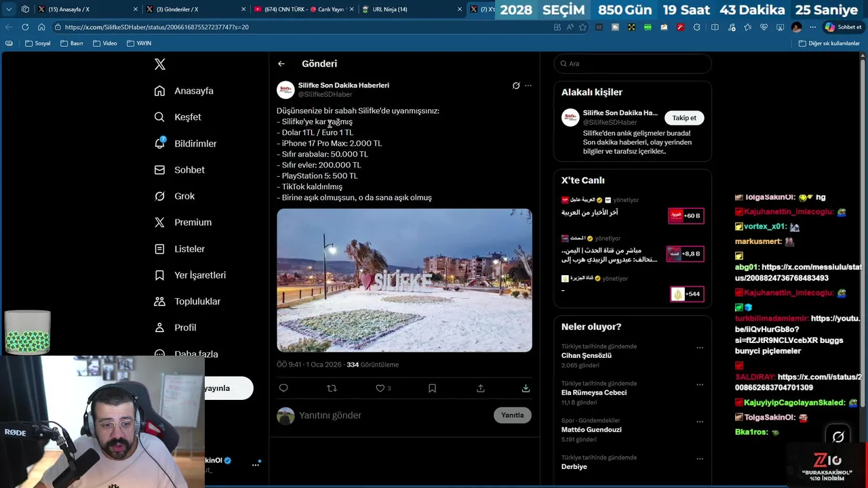Open the Ela Rümeysa Cebeci trend
This screenshot has height=488, width=868.
594,392
